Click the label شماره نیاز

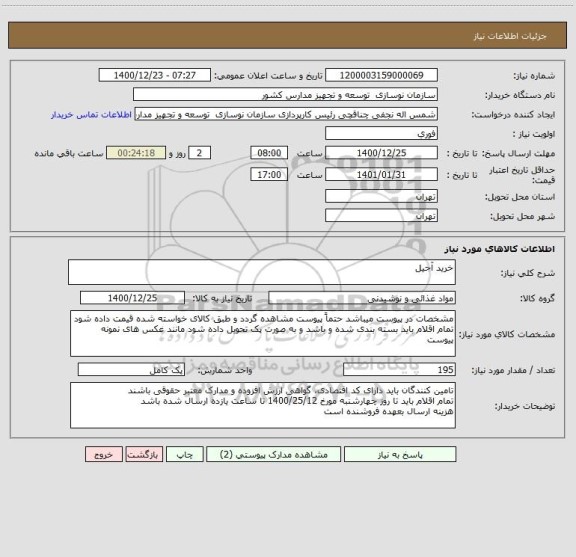(x=534, y=76)
